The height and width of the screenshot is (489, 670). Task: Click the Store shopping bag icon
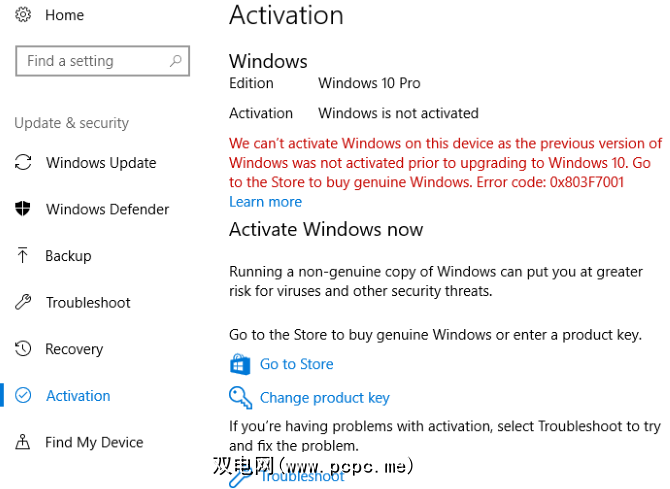pyautogui.click(x=240, y=364)
